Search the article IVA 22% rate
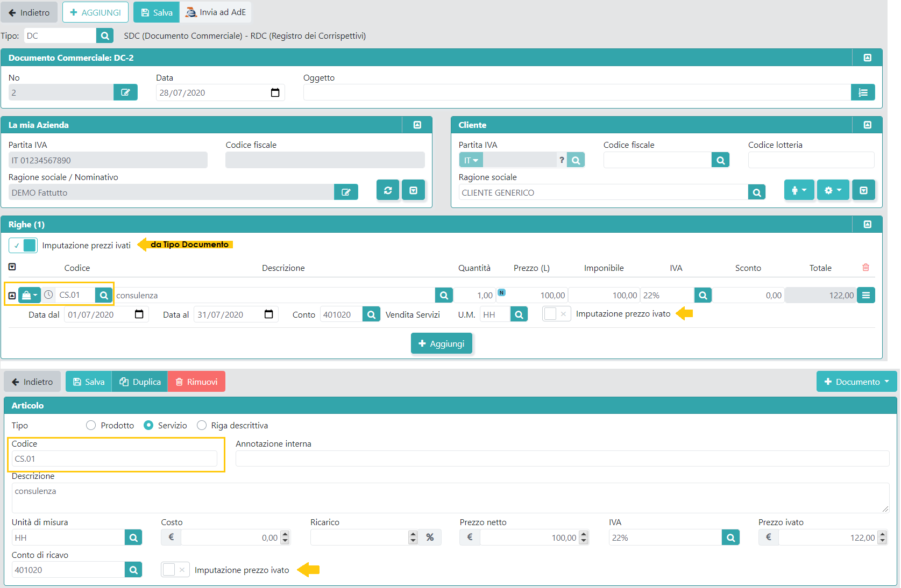901x588 pixels. click(x=730, y=537)
